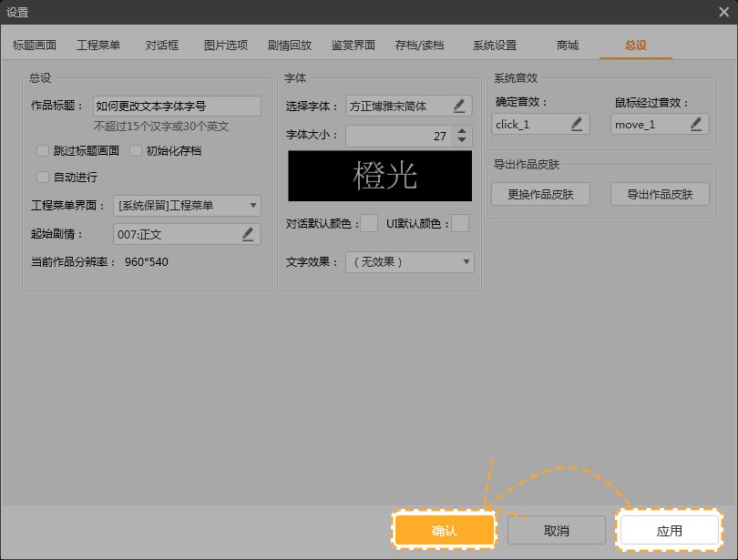This screenshot has width=738, height=560.
Task: Click edit pencil icon for 选择字体 field
Action: [460, 107]
